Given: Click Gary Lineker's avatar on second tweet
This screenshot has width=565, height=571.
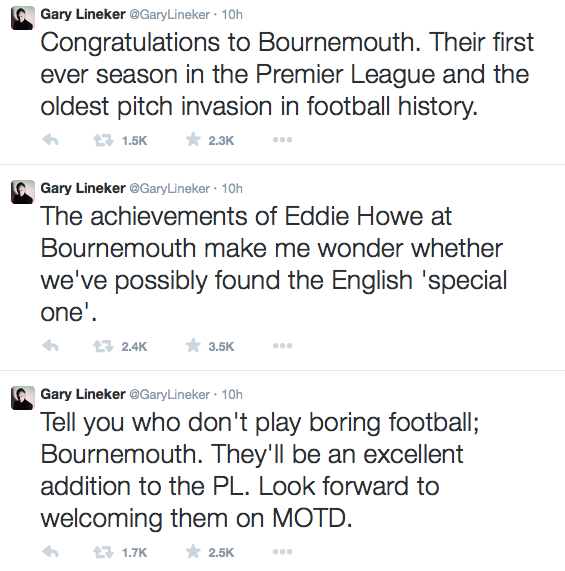Looking at the screenshot, I should tap(23, 192).
